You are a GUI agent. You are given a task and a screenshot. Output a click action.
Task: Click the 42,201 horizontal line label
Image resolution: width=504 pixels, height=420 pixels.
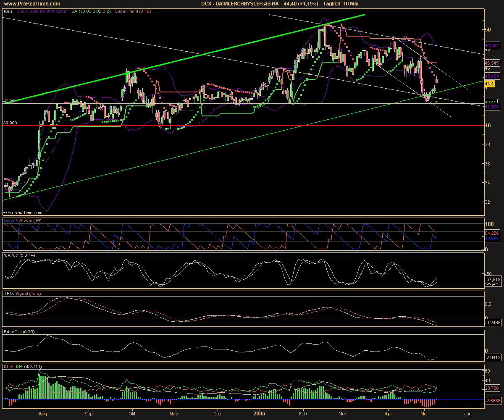pos(9,101)
